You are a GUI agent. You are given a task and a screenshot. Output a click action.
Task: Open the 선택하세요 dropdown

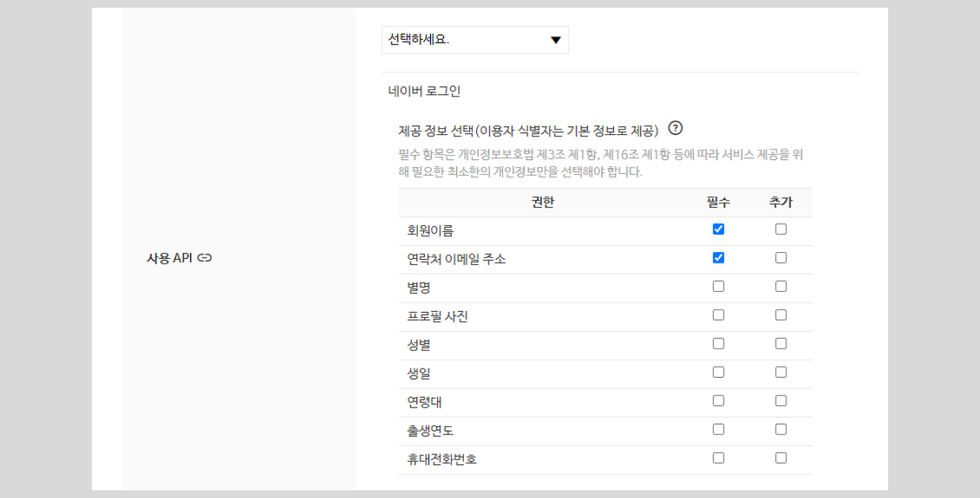(x=475, y=40)
